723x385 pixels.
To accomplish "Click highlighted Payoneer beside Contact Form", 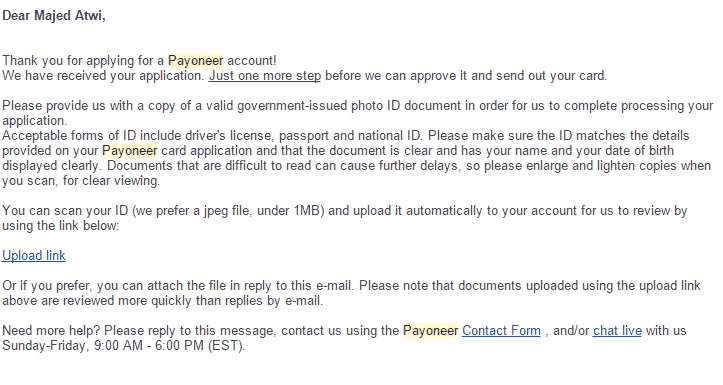I will [431, 331].
